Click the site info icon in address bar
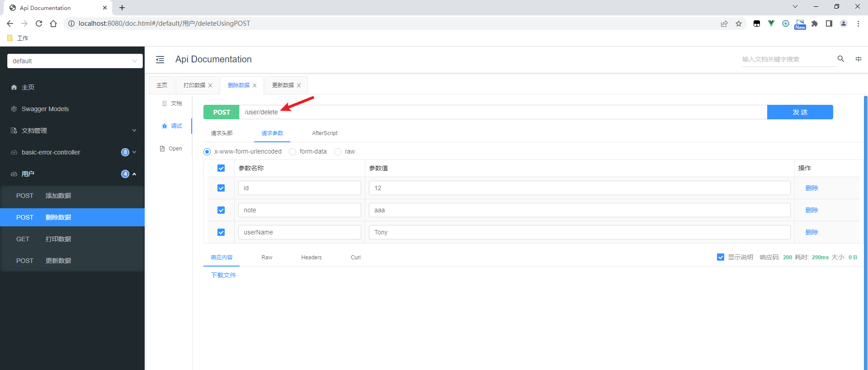The image size is (868, 370). [x=71, y=23]
